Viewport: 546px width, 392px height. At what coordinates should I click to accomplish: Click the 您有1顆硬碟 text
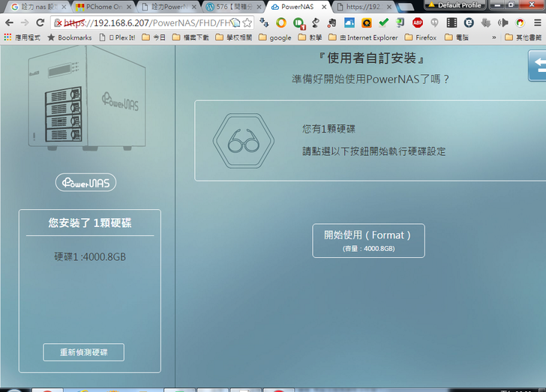point(328,129)
